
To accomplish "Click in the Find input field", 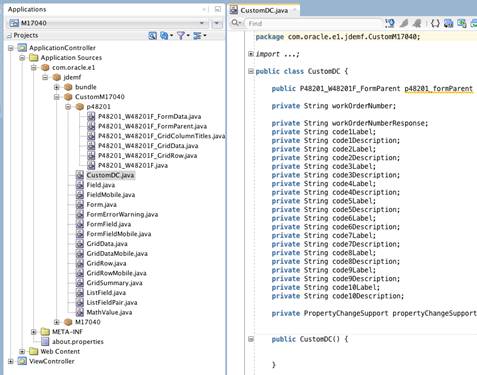I will [x=313, y=23].
